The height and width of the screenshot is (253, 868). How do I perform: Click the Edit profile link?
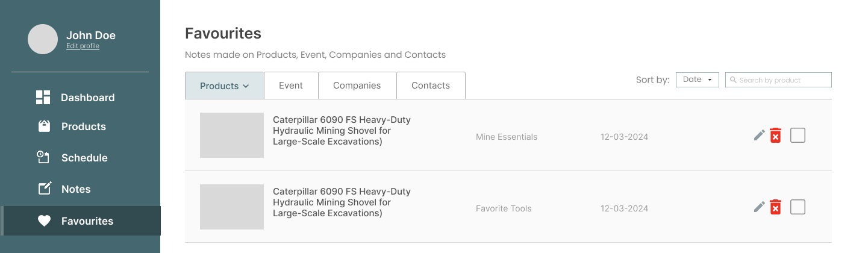point(83,46)
